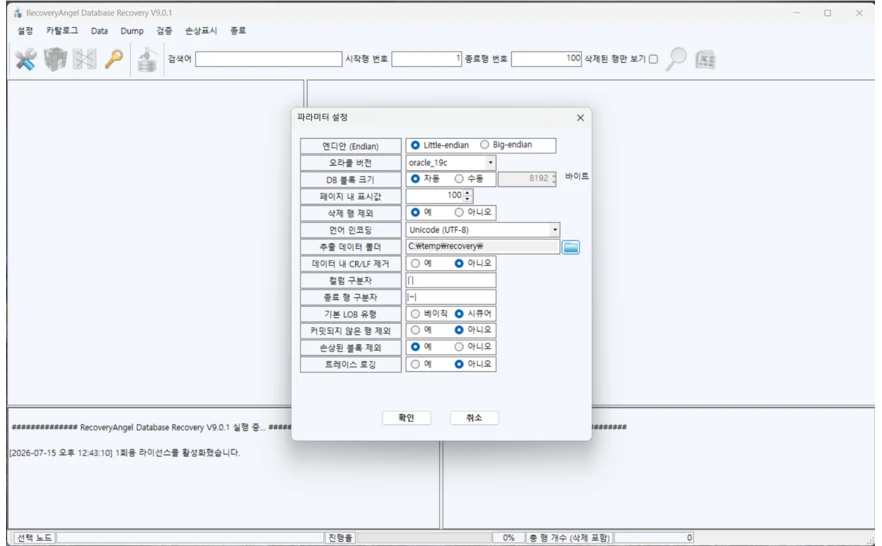Select 예 for 삭제 행 제외
This screenshot has width=882, height=546.
pos(415,213)
